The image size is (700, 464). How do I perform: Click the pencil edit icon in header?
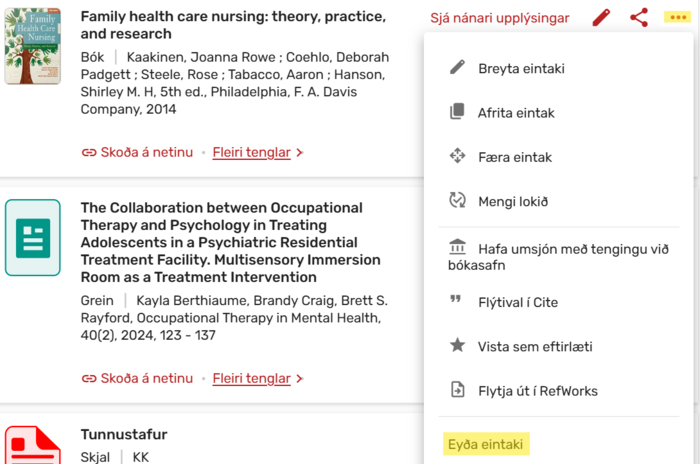tap(601, 18)
